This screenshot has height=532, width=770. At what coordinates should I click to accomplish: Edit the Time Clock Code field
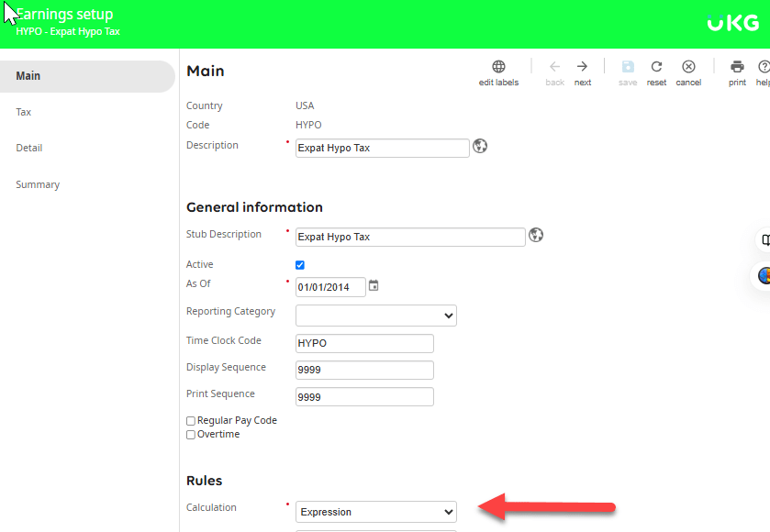[x=364, y=343]
